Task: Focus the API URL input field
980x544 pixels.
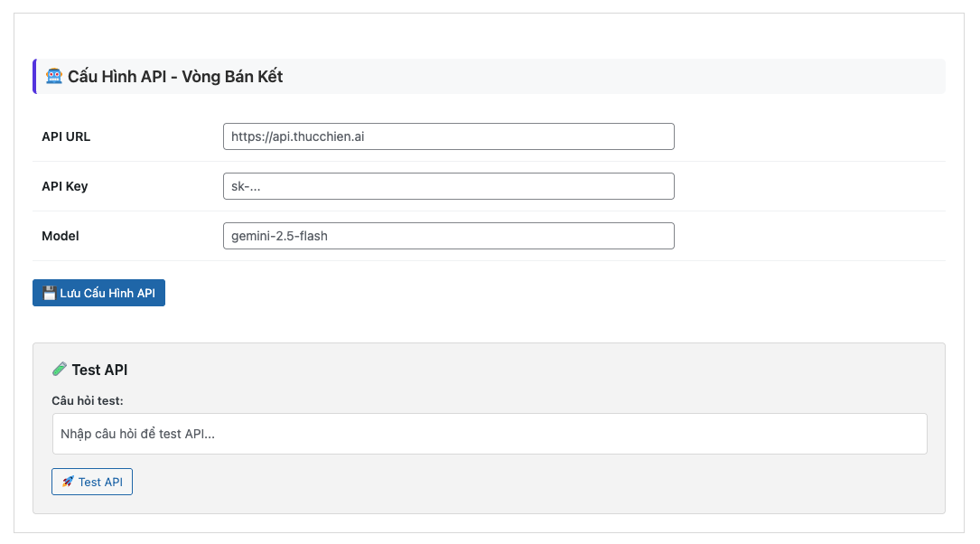Action: 448,136
